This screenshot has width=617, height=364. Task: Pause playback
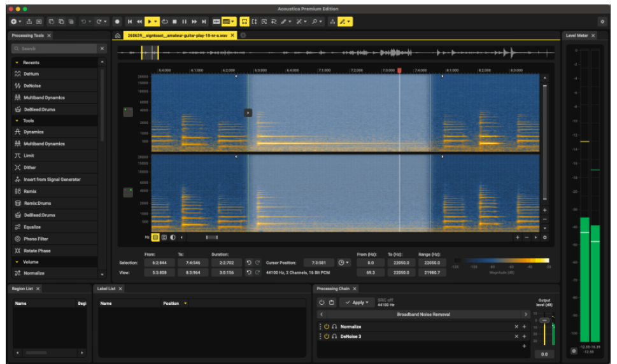184,22
